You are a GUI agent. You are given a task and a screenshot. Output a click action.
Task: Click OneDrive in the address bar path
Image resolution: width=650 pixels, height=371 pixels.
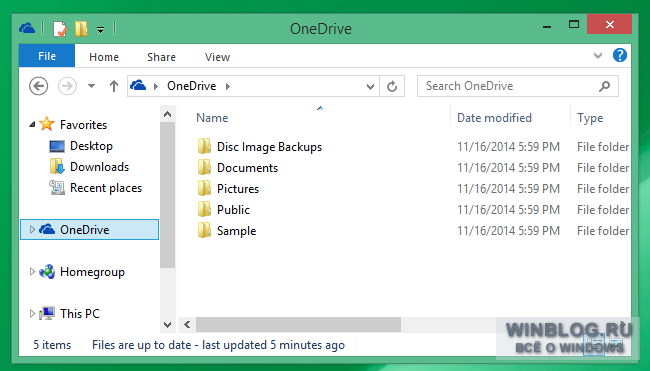192,86
